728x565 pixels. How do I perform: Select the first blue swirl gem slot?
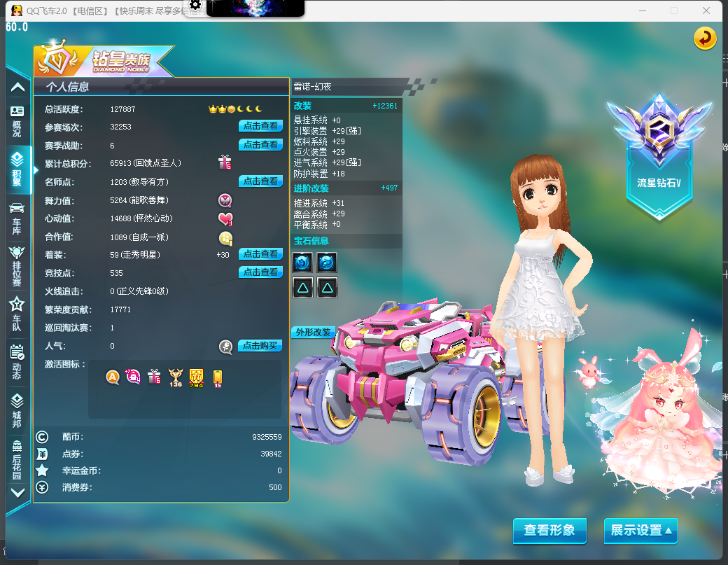tap(302, 263)
